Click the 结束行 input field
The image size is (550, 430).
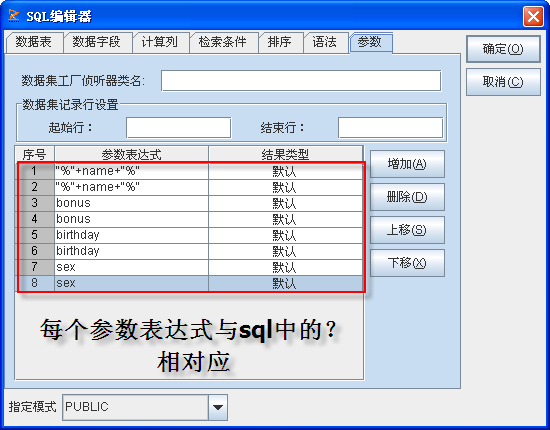click(390, 128)
